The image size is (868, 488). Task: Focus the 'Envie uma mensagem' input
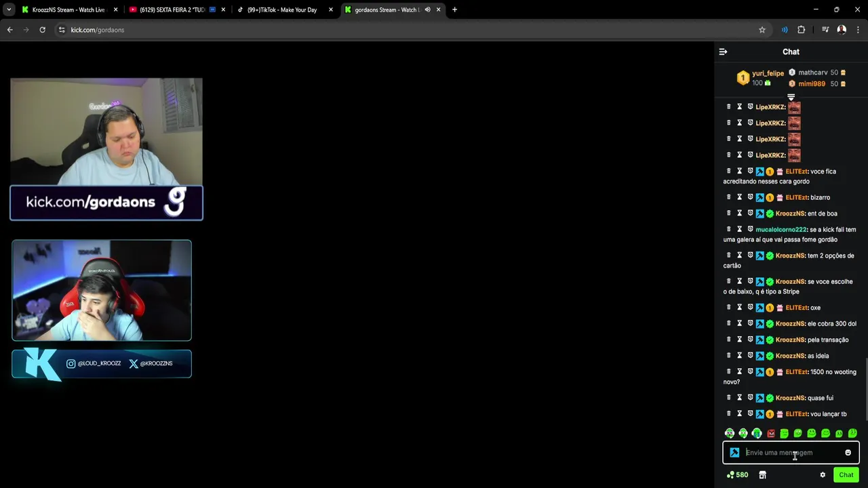[791, 453]
